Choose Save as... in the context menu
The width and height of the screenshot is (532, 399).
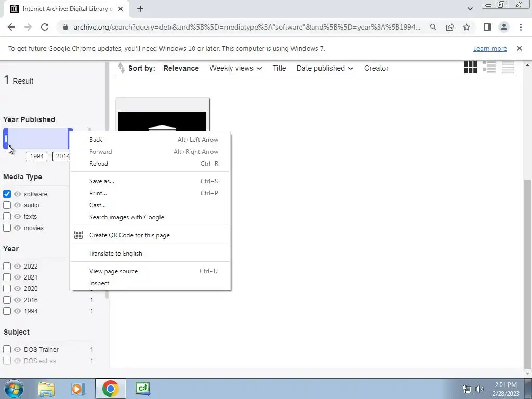click(150, 181)
